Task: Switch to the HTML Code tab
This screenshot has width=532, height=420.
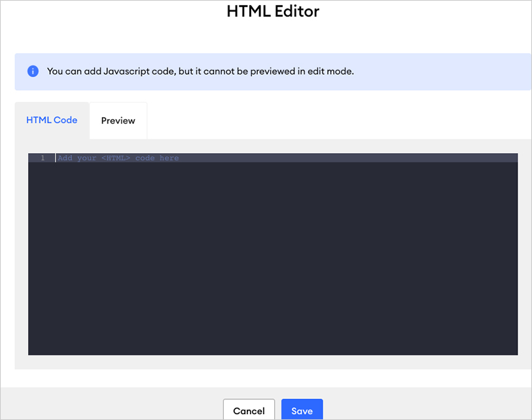Action: (x=52, y=120)
